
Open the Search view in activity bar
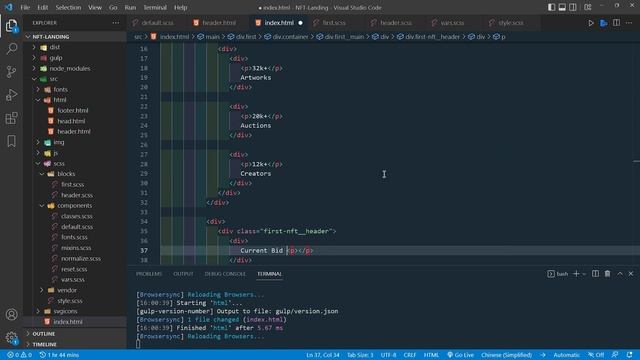[11, 49]
